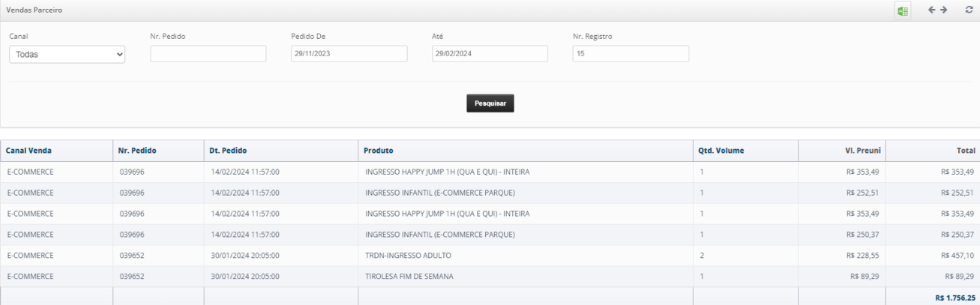The image size is (980, 305).
Task: Sort by Nr. Pedido column header
Action: 137,151
